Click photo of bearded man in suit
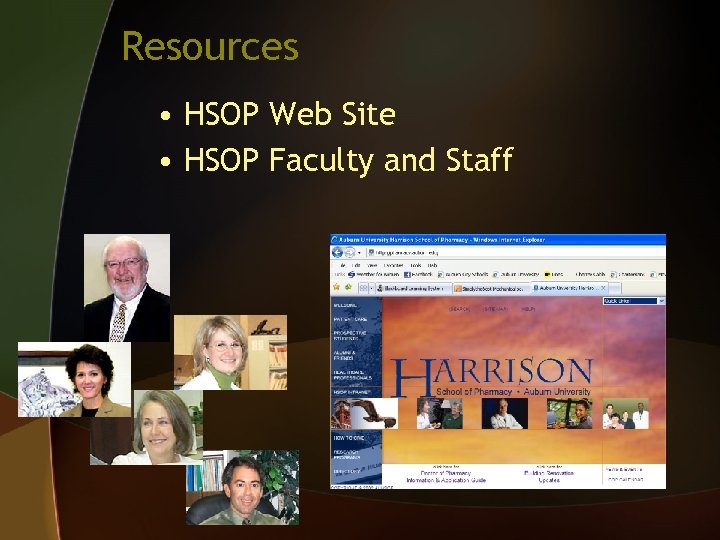This screenshot has width=720, height=540. tap(127, 287)
